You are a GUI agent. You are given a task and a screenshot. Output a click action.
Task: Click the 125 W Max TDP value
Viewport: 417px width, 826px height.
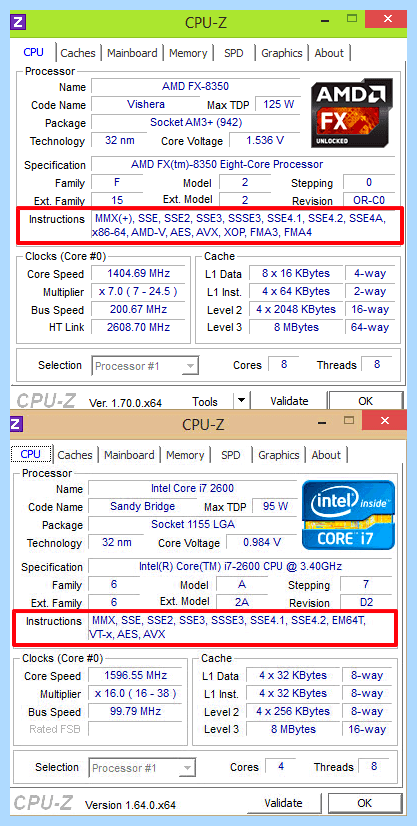coord(279,104)
